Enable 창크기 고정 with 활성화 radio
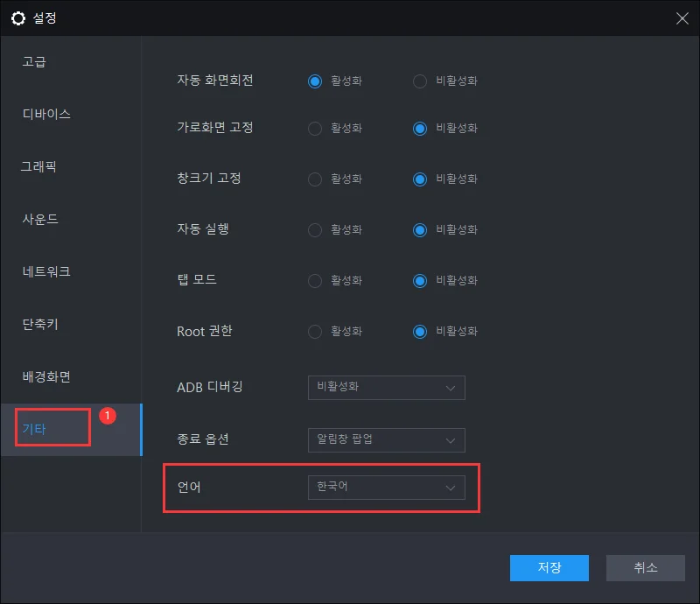700x604 pixels. [x=315, y=179]
